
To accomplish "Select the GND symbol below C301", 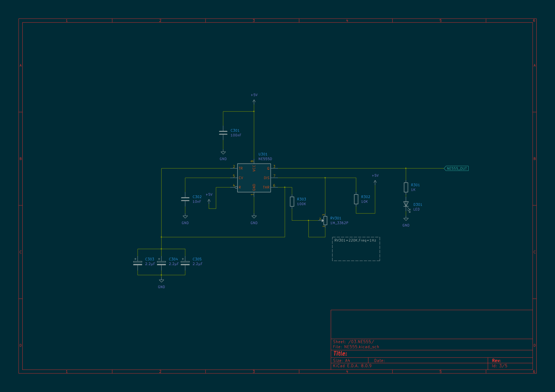I will (x=223, y=155).
